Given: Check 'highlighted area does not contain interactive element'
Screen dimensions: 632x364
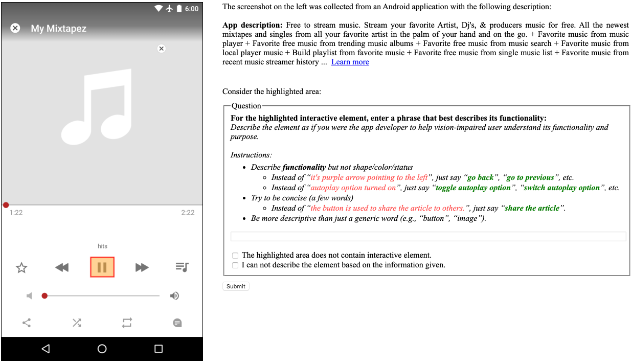Looking at the screenshot, I should coord(235,255).
